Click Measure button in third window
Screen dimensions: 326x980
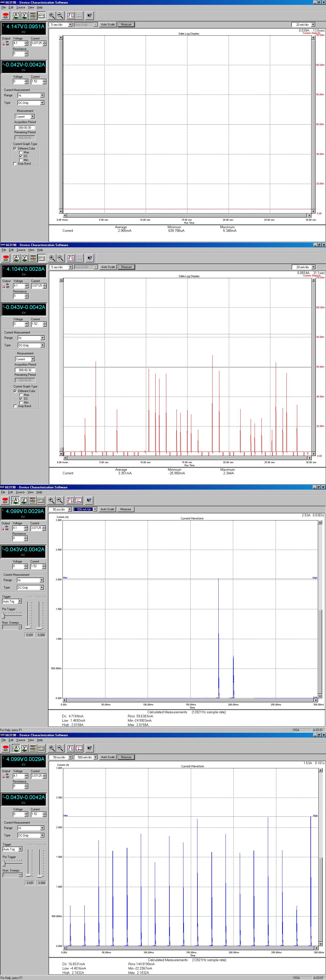(x=126, y=509)
